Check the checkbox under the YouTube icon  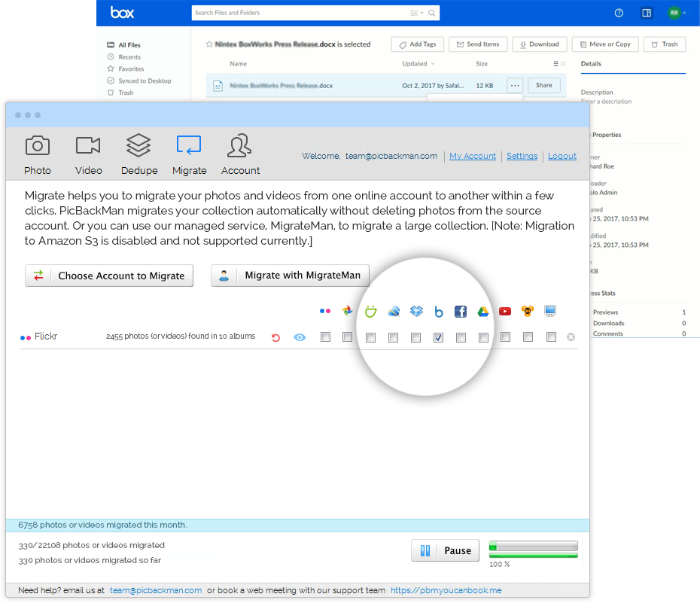coord(505,337)
